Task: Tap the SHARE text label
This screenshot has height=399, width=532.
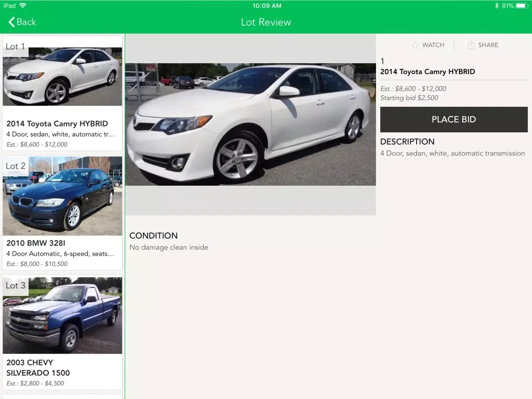Action: tap(488, 45)
